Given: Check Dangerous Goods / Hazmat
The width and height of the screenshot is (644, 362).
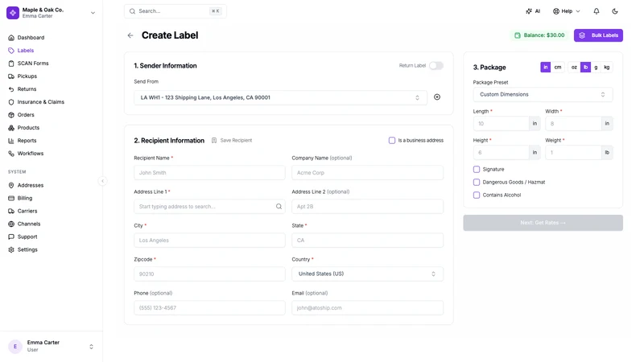Looking at the screenshot, I should 477,183.
